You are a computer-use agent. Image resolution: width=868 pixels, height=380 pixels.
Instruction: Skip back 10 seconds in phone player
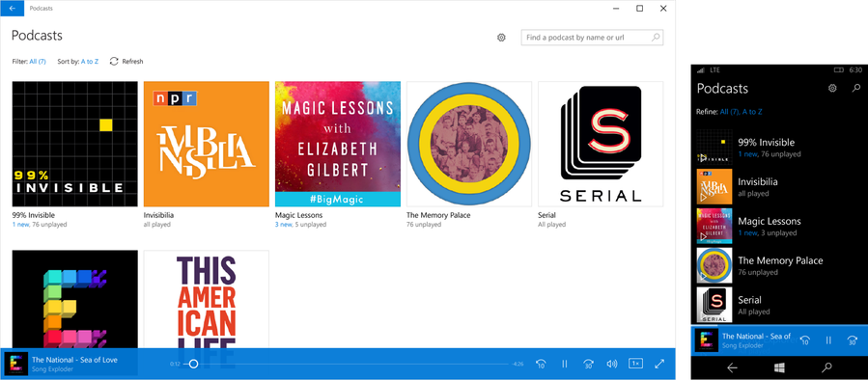tap(805, 340)
